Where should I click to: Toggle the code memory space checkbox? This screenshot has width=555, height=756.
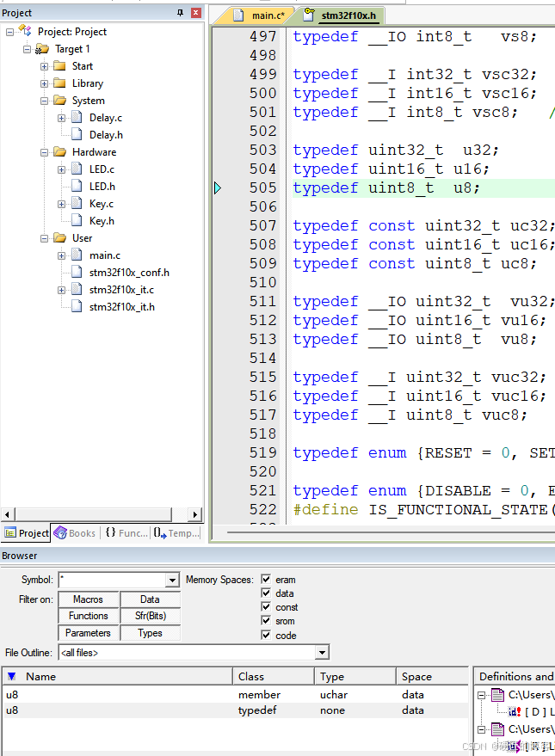pyautogui.click(x=266, y=635)
